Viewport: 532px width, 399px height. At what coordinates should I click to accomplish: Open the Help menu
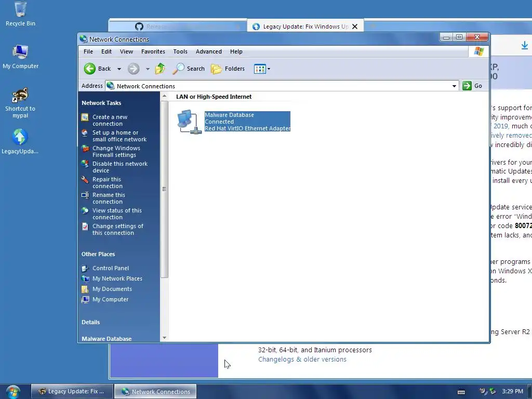236,51
